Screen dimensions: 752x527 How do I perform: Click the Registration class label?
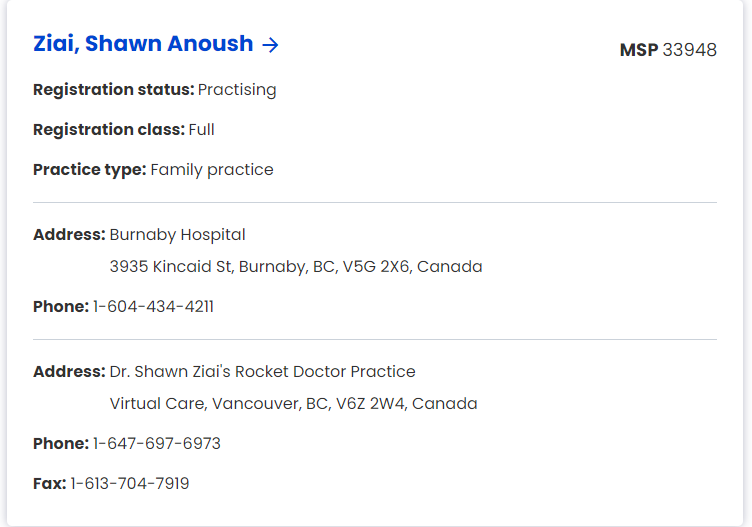pos(108,130)
